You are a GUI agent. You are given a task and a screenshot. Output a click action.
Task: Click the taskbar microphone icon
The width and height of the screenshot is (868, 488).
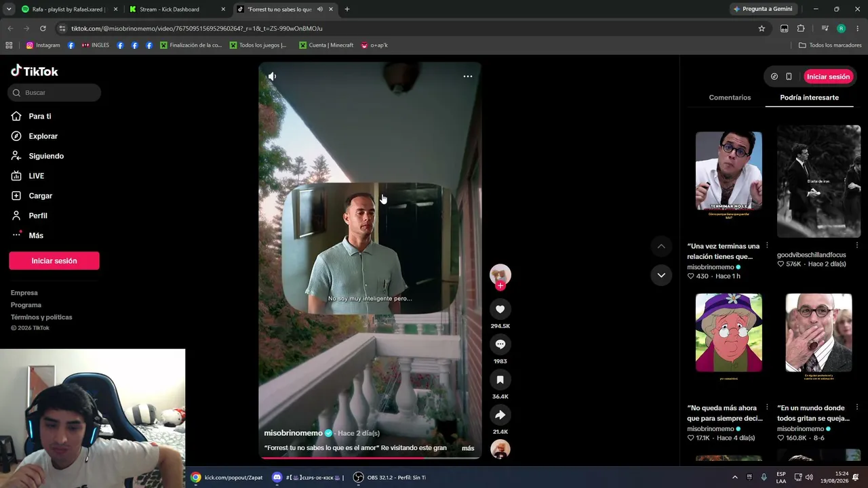click(x=764, y=477)
